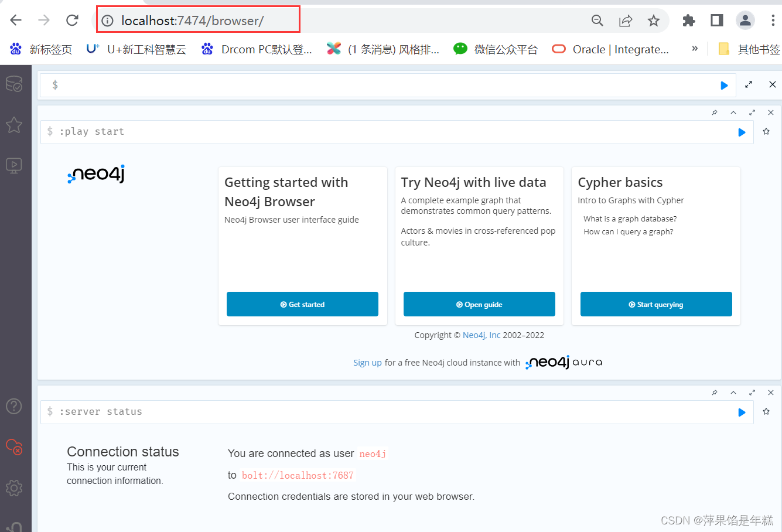Click the Get started button
This screenshot has width=782, height=532.
pos(302,304)
